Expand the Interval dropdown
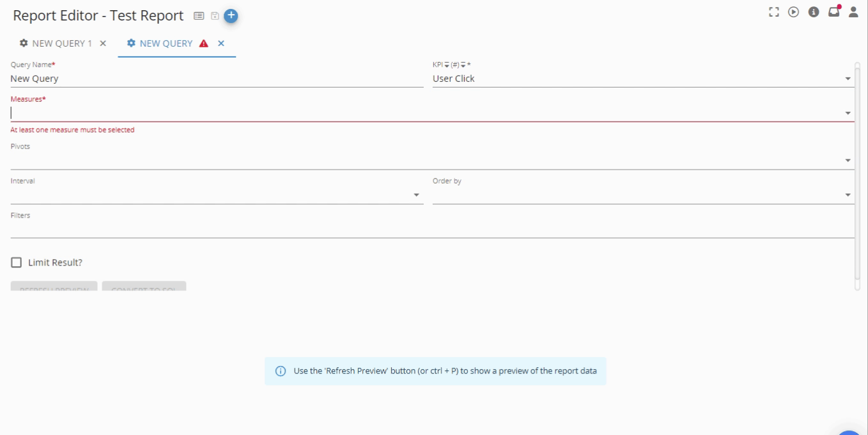 (416, 194)
